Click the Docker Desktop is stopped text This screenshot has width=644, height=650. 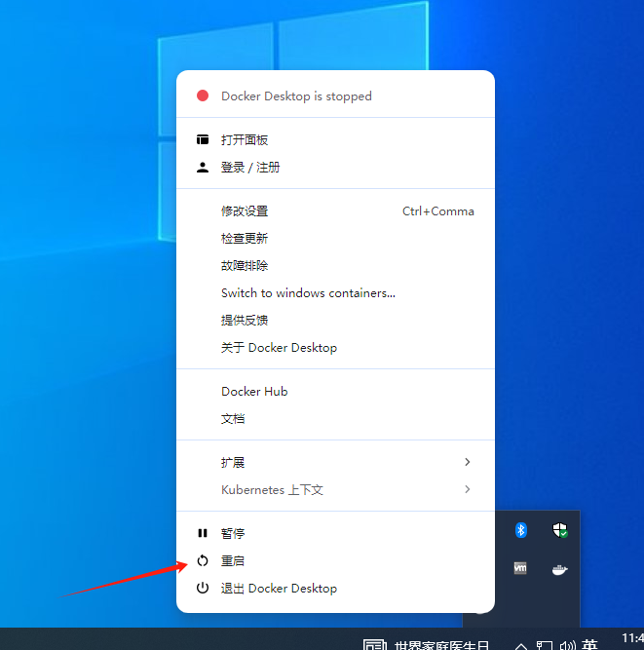(x=296, y=96)
